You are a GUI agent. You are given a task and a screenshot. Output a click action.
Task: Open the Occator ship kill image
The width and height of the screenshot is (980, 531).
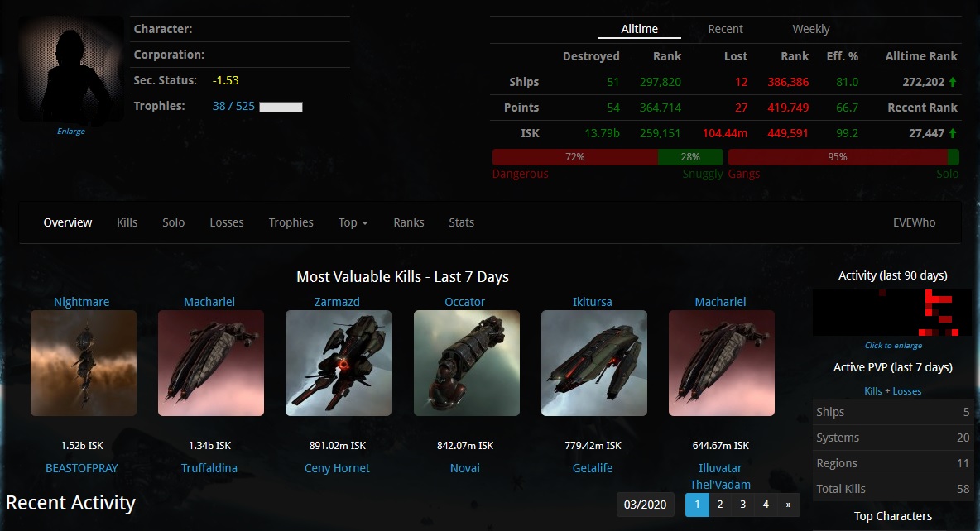pos(467,363)
